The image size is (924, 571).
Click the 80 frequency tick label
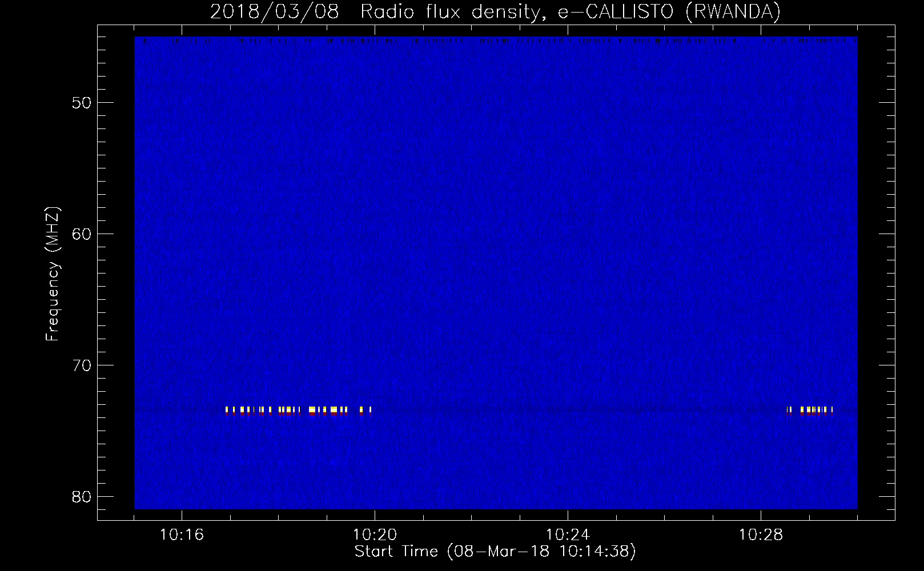coord(82,497)
